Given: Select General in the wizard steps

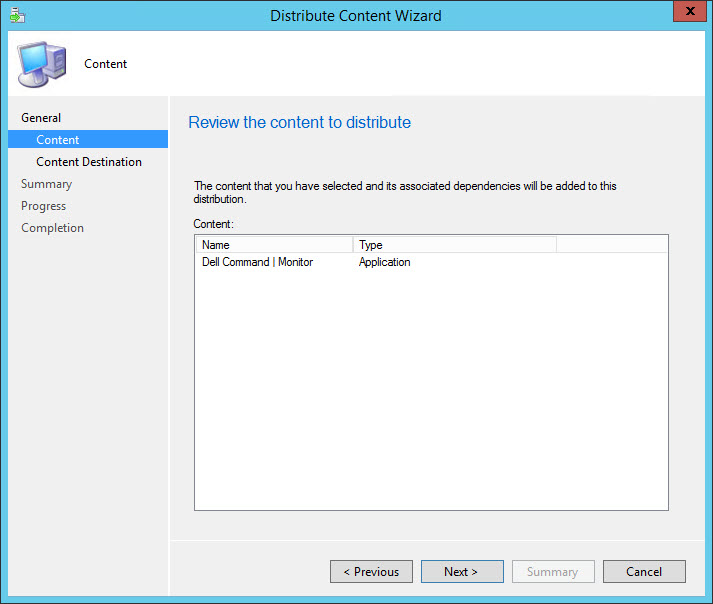Looking at the screenshot, I should [41, 118].
